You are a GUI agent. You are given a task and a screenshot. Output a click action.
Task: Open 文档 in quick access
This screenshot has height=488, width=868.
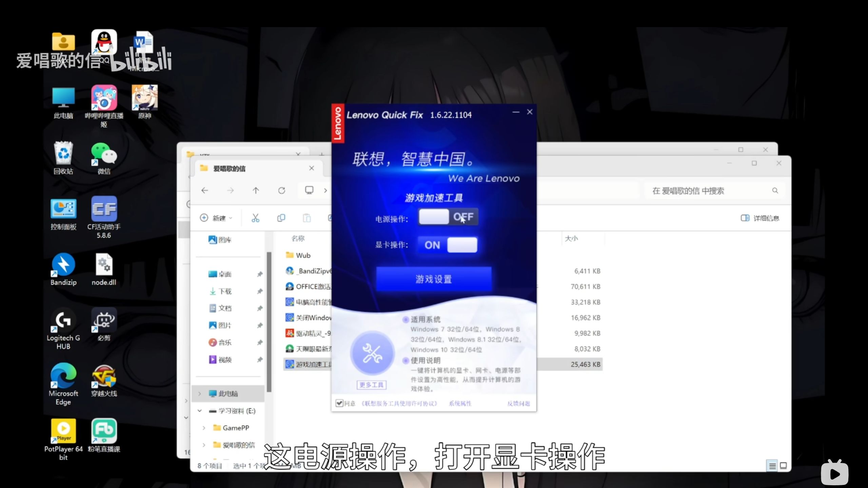coord(220,308)
